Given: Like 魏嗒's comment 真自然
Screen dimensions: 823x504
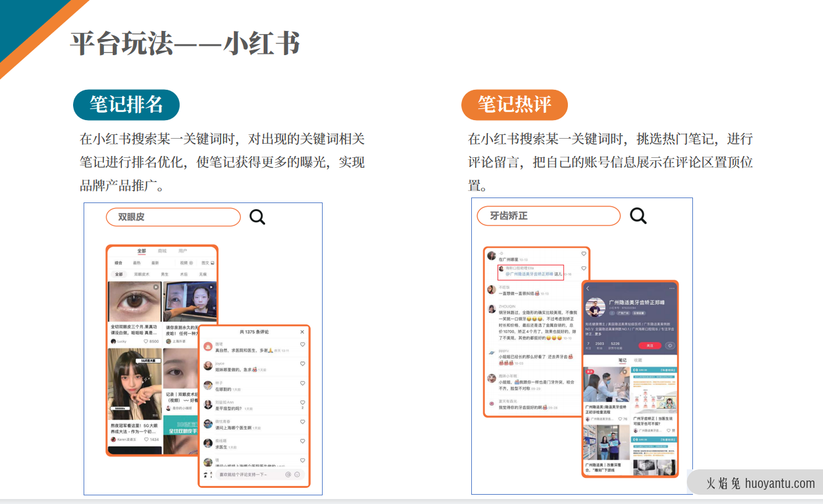Looking at the screenshot, I should 302,345.
